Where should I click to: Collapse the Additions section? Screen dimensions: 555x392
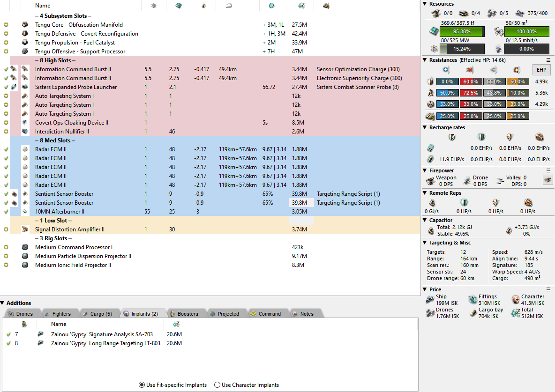(3, 303)
